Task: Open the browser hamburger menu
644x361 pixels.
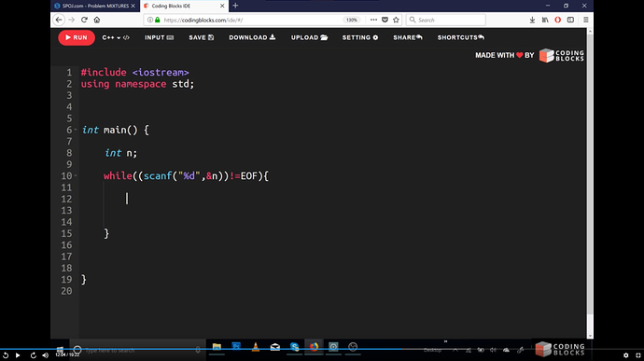Action: [586, 20]
